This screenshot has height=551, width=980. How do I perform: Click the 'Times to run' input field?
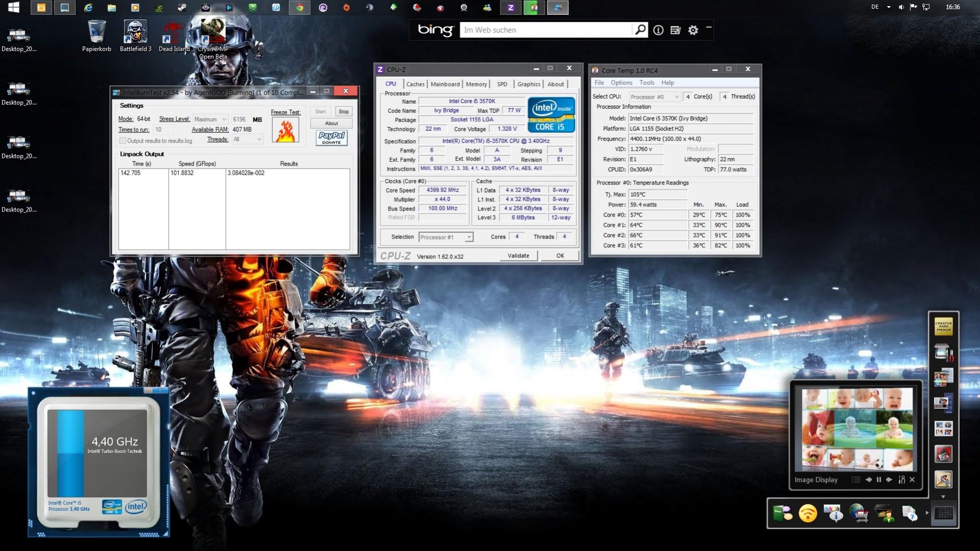point(163,130)
